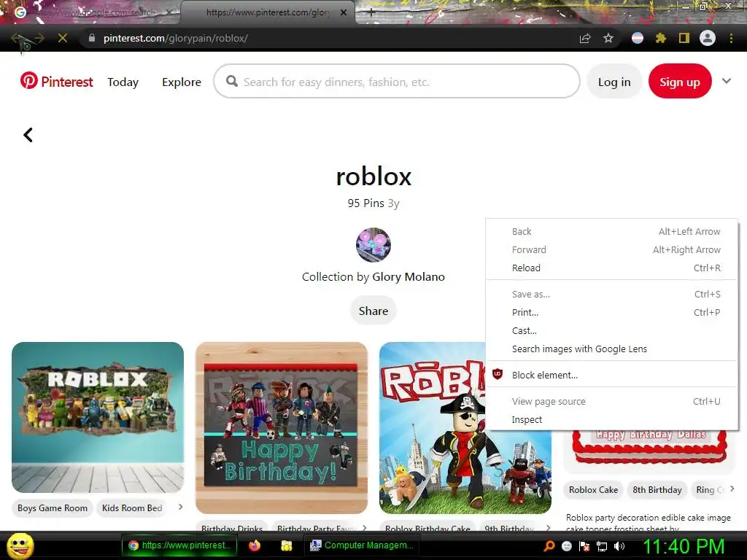The height and width of the screenshot is (560, 747).
Task: Choose Cast... from the context menu
Action: (x=612, y=330)
